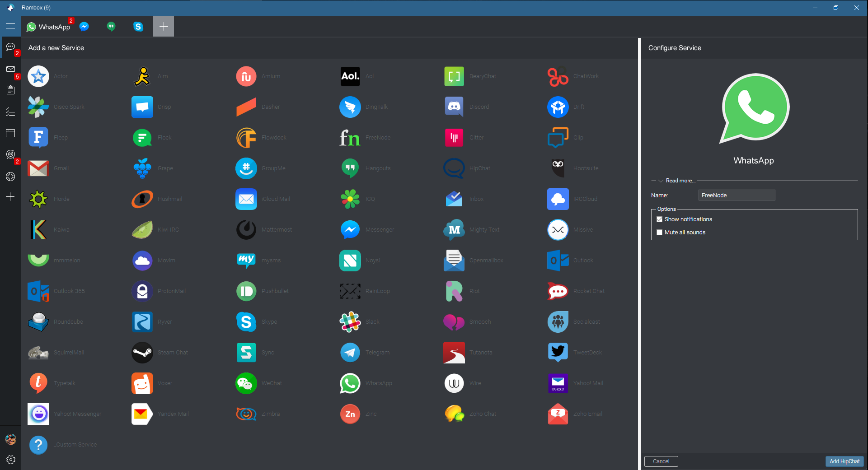Pick the ProtonMail service icon
Screen dimensions: 868x470
pyautogui.click(x=142, y=291)
